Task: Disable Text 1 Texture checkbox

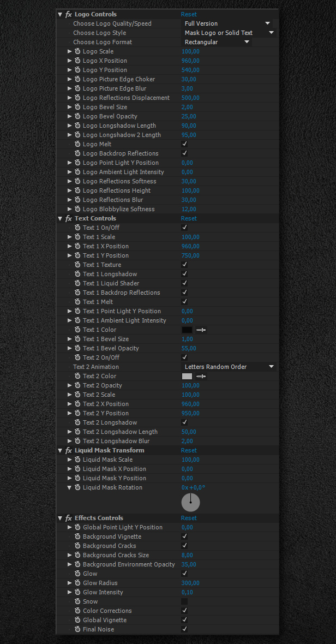Action: 184,265
